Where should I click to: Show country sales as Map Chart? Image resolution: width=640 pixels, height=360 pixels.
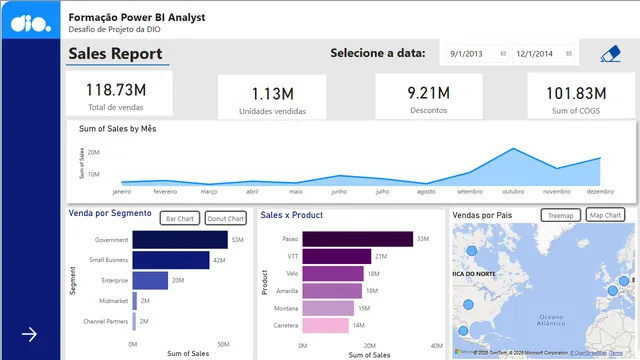(x=605, y=215)
